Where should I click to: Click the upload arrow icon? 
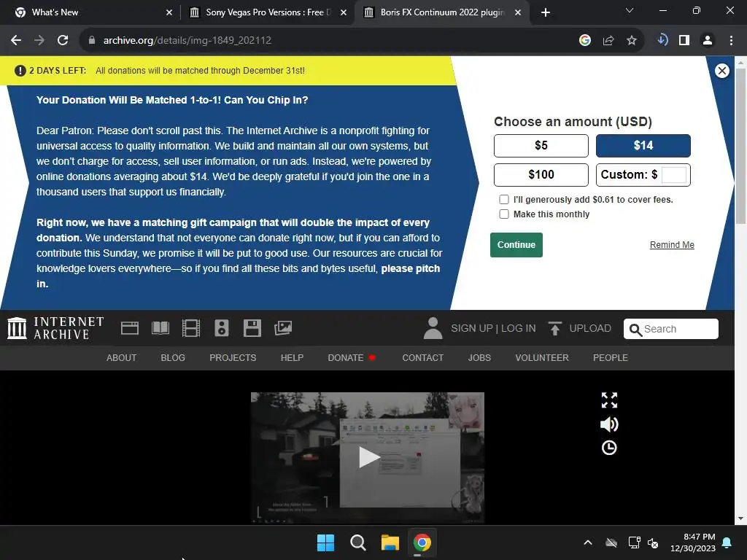coord(554,328)
